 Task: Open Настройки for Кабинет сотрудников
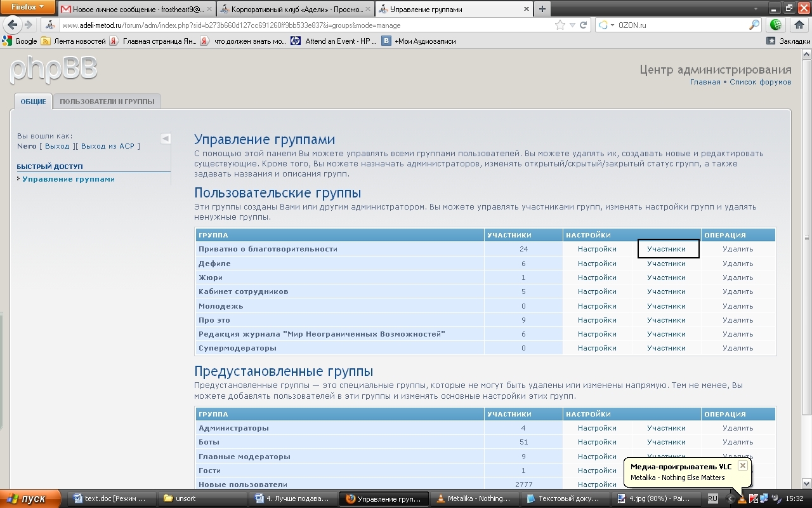click(597, 291)
